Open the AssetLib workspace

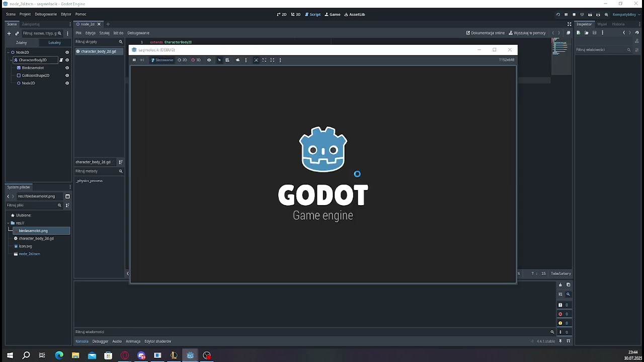coord(355,15)
